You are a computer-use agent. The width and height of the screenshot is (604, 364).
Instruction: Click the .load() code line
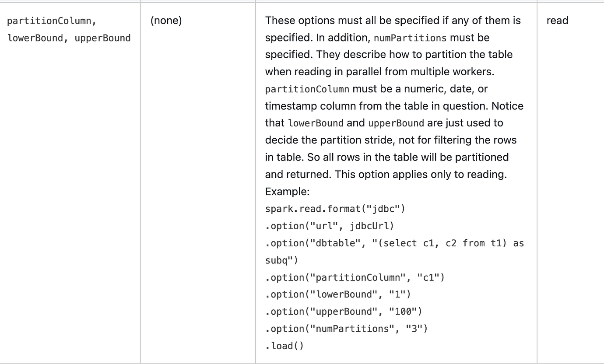pyautogui.click(x=284, y=346)
